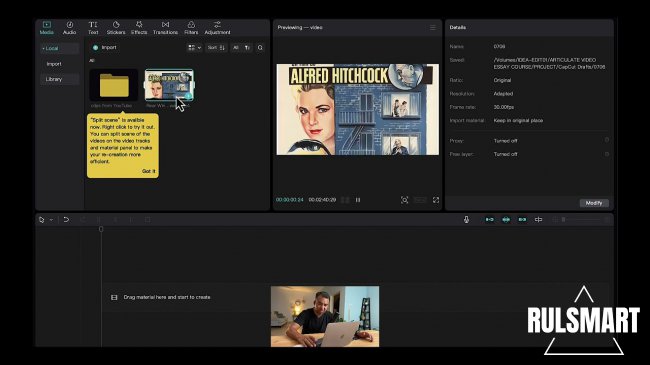Open the media type filter icon
Viewport: 650px width, 365px height.
pos(247,48)
